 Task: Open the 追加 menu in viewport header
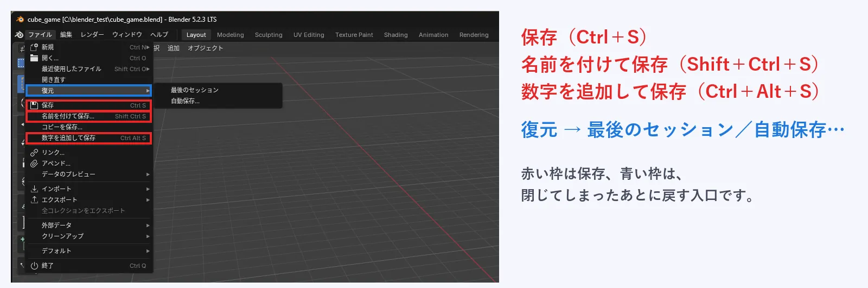[174, 48]
